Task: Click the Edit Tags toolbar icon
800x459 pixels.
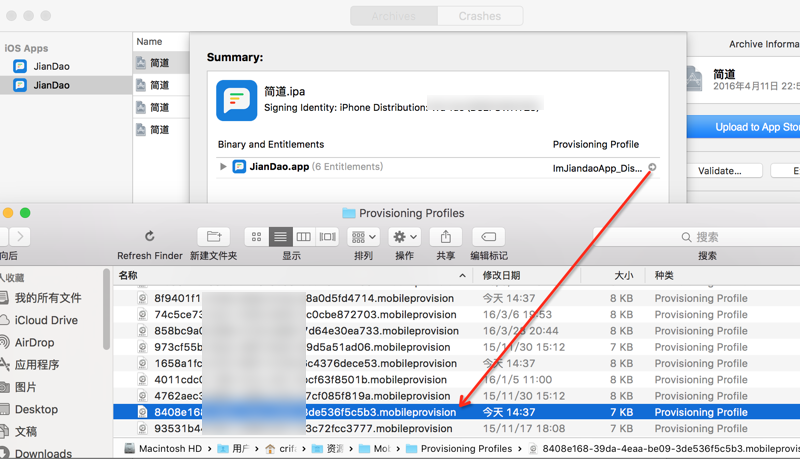Action: point(488,237)
